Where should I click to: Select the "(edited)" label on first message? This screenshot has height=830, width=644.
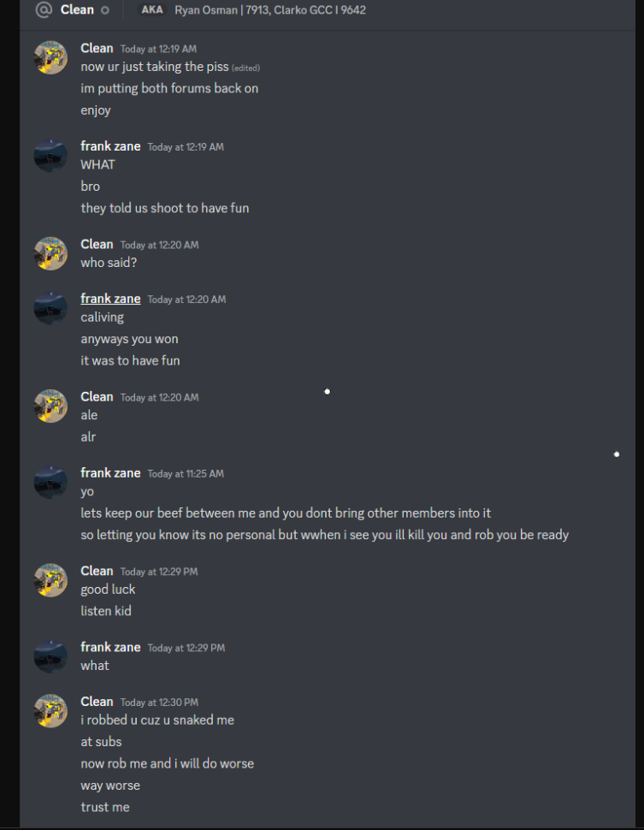pos(245,68)
